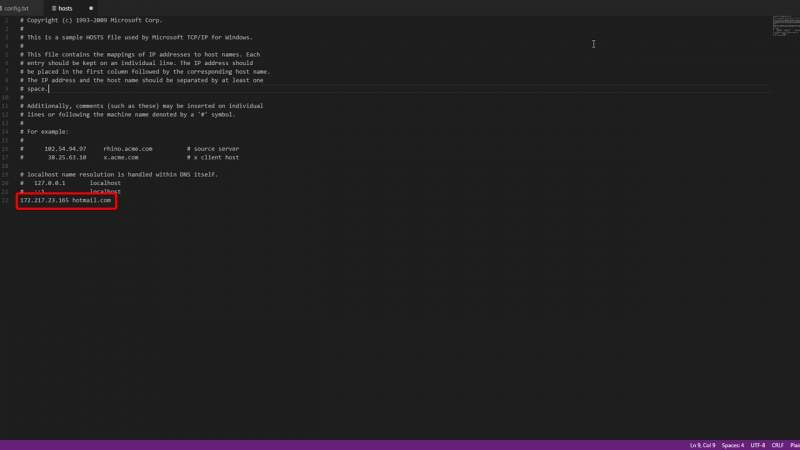Viewport: 800px width, 450px height.
Task: Click the 'Additionally, comments' line
Action: (142, 106)
